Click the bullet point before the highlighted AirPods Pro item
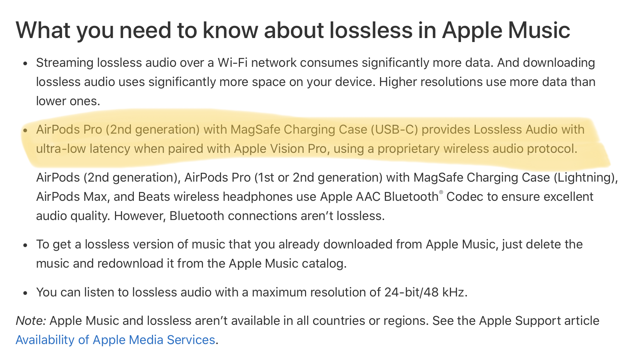The width and height of the screenshot is (641, 364). (x=25, y=130)
